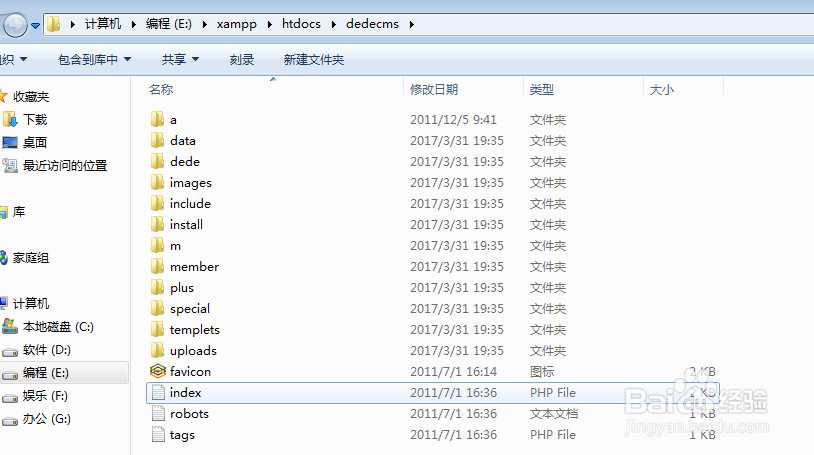
Task: Navigate to htdocs in the address bar
Action: tap(301, 24)
